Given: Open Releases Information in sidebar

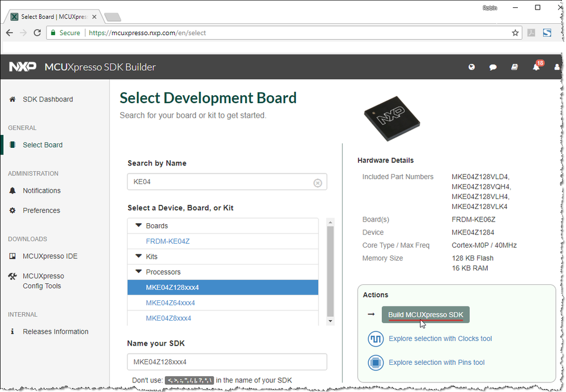Looking at the screenshot, I should [55, 331].
